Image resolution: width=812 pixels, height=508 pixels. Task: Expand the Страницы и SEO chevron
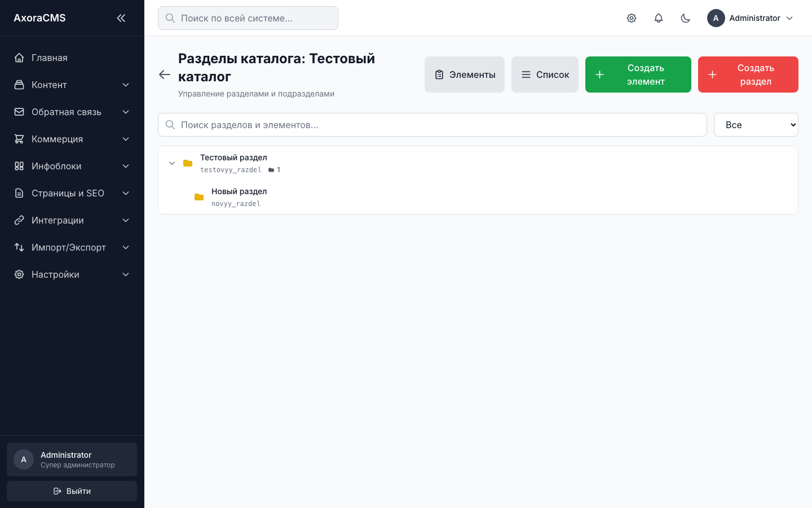click(x=126, y=193)
